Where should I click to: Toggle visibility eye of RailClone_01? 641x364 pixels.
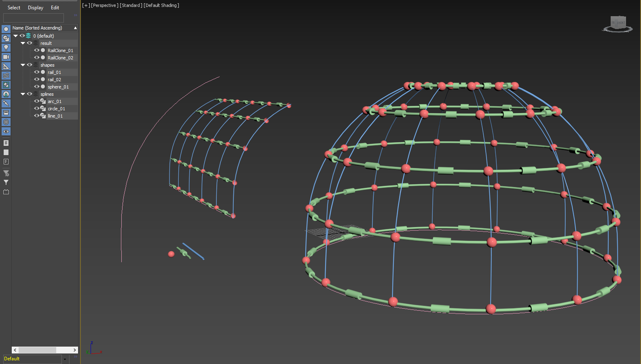(x=37, y=50)
